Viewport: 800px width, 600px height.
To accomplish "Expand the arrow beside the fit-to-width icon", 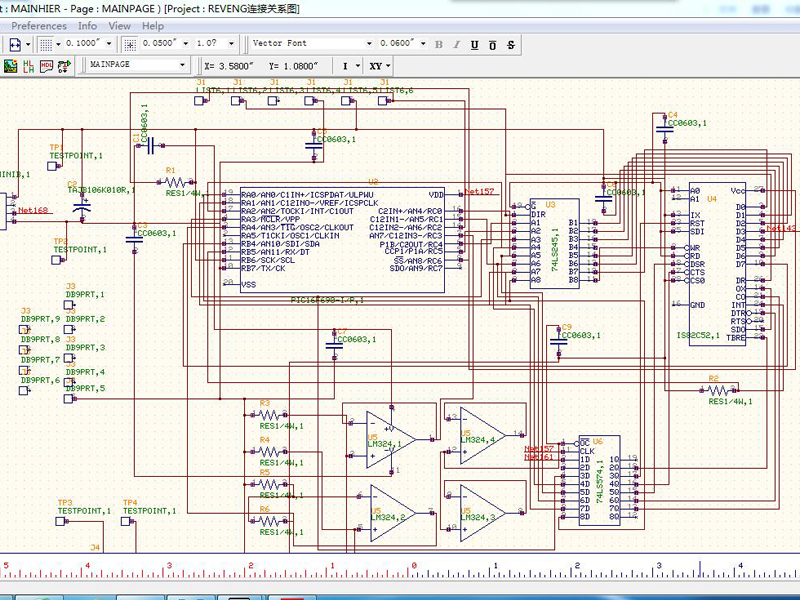I will pyautogui.click(x=28, y=44).
